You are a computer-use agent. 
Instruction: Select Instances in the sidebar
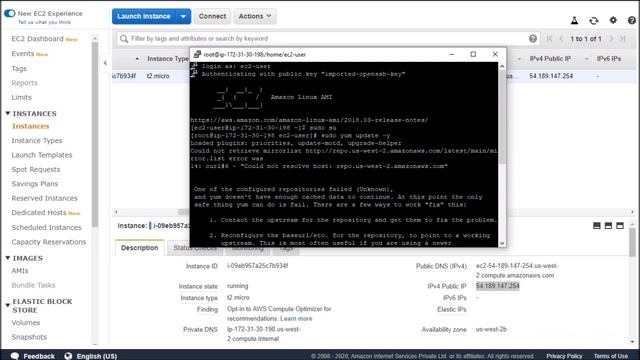(x=31, y=126)
